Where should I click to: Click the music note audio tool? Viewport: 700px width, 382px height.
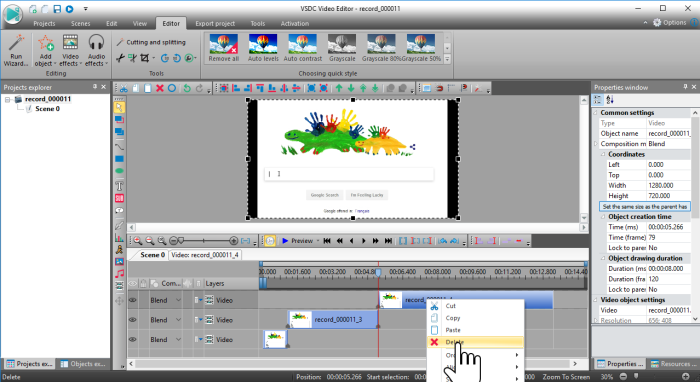coord(119,274)
